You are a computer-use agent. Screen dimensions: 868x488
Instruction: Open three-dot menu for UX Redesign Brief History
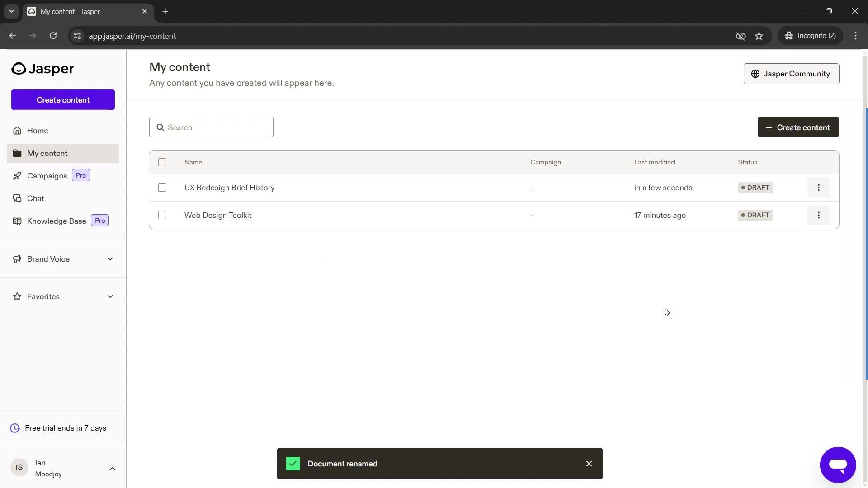[819, 187]
